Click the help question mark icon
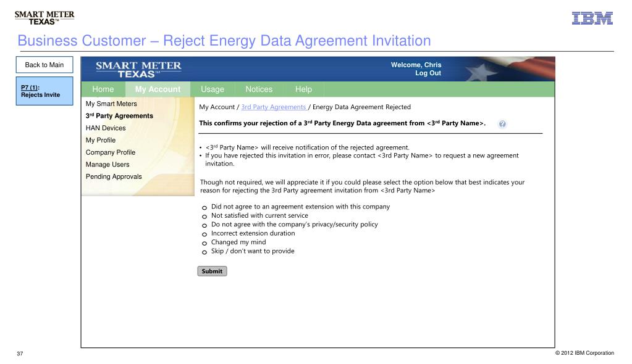The height and width of the screenshot is (364, 632). coord(502,124)
